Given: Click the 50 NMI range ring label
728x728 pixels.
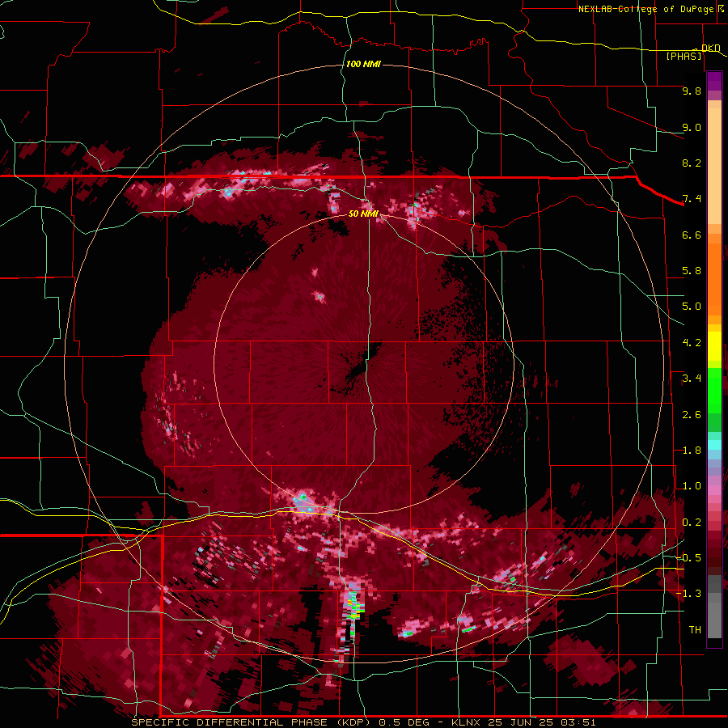Looking at the screenshot, I should (363, 214).
